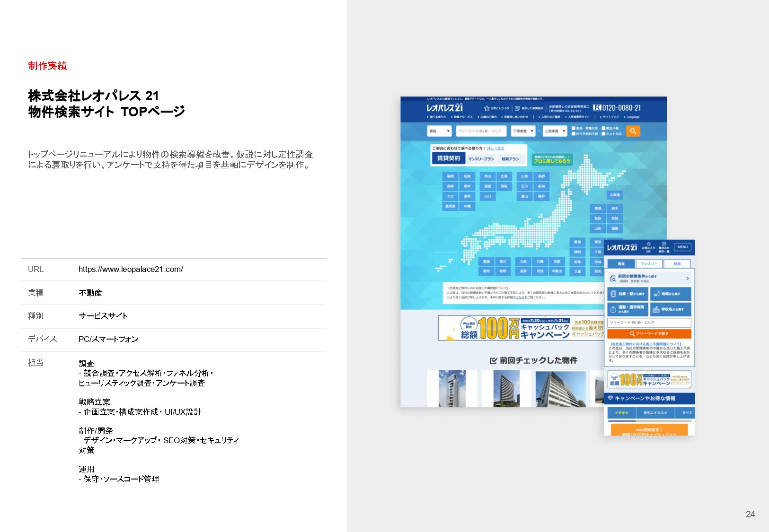Click the orange magnifier search button
This screenshot has height=532, width=769.
pos(633,131)
